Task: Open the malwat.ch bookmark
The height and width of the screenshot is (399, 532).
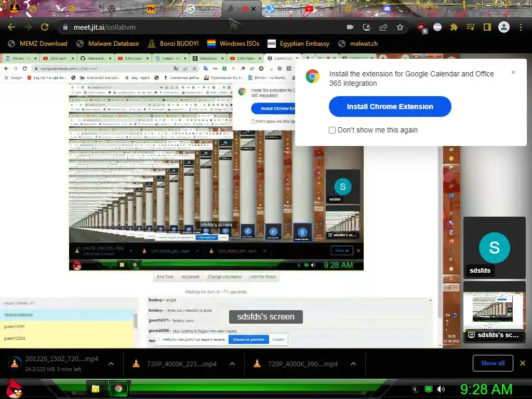Action: click(358, 44)
